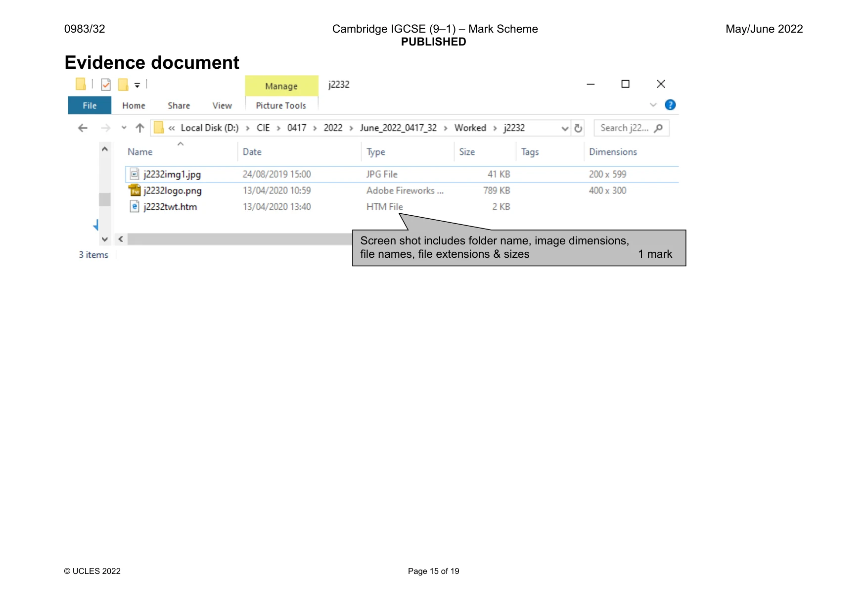Click the scroll down arrow in navigation pane
The image size is (868, 614).
(104, 239)
